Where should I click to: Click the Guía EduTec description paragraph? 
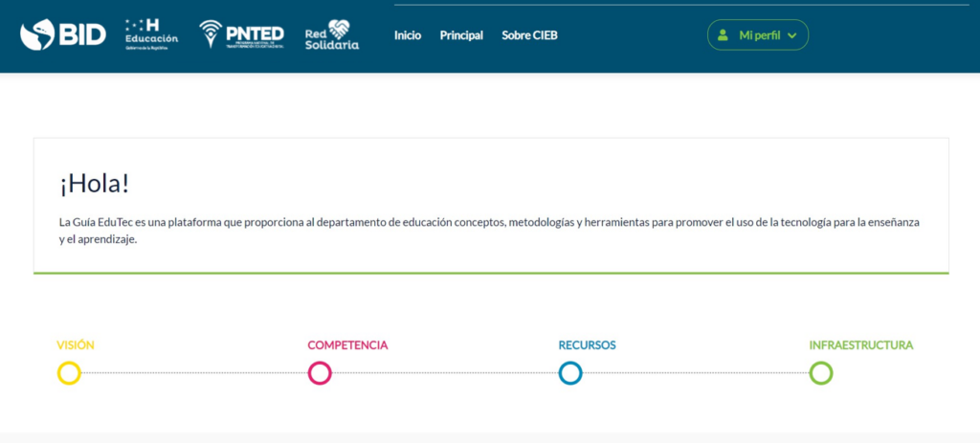[489, 231]
